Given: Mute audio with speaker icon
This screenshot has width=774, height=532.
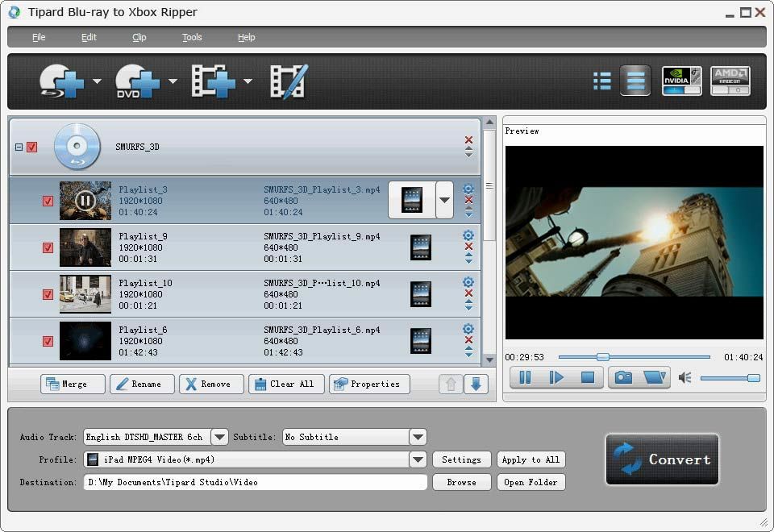Looking at the screenshot, I should tap(685, 378).
